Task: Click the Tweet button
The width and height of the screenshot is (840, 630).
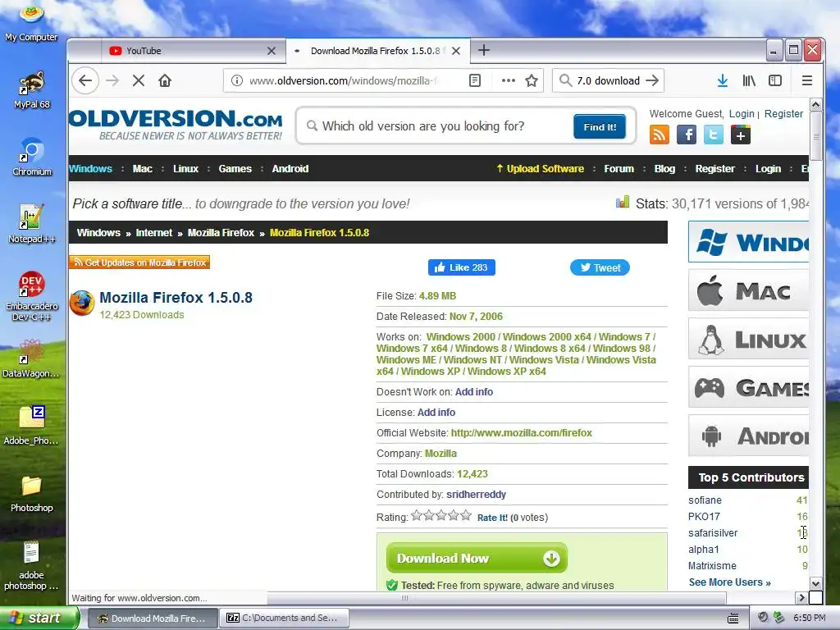Action: click(x=600, y=267)
